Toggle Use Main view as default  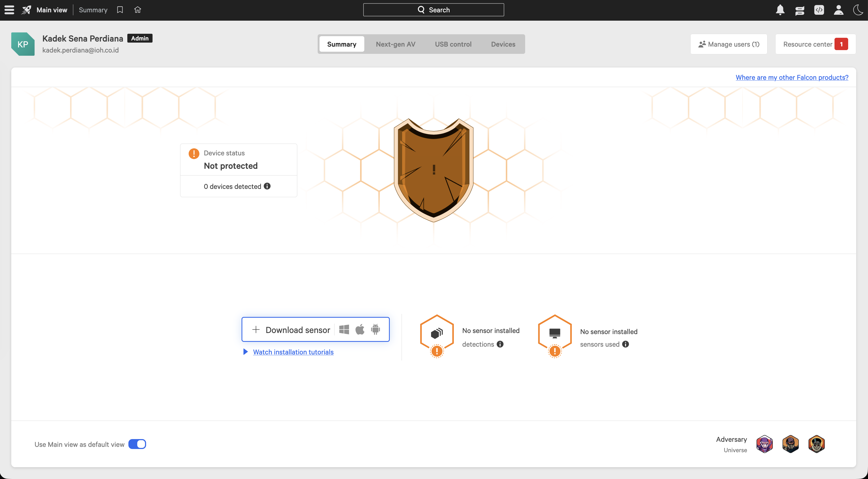click(137, 444)
